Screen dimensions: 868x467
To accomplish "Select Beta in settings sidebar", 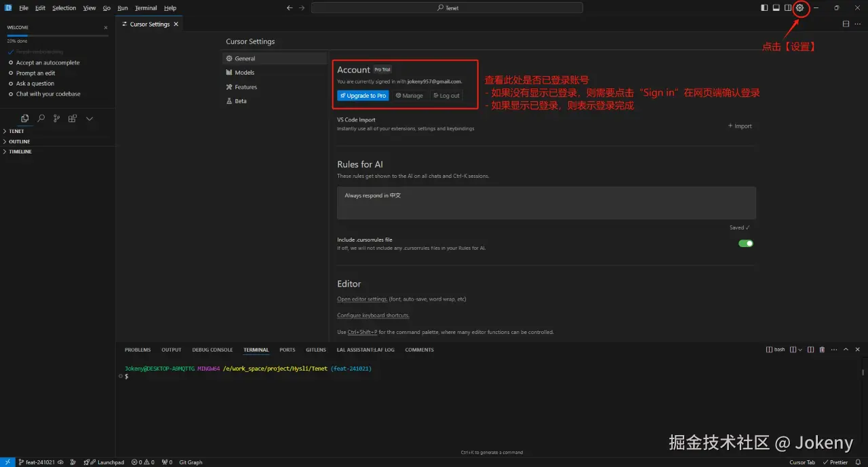I will tap(275, 101).
